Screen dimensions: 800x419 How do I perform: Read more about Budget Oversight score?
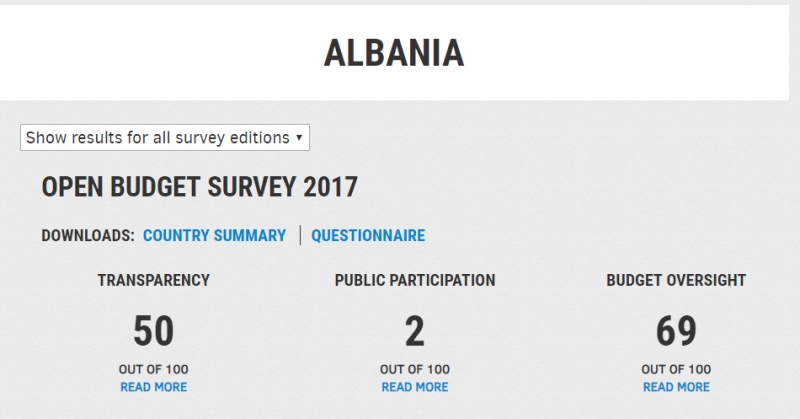tap(676, 387)
